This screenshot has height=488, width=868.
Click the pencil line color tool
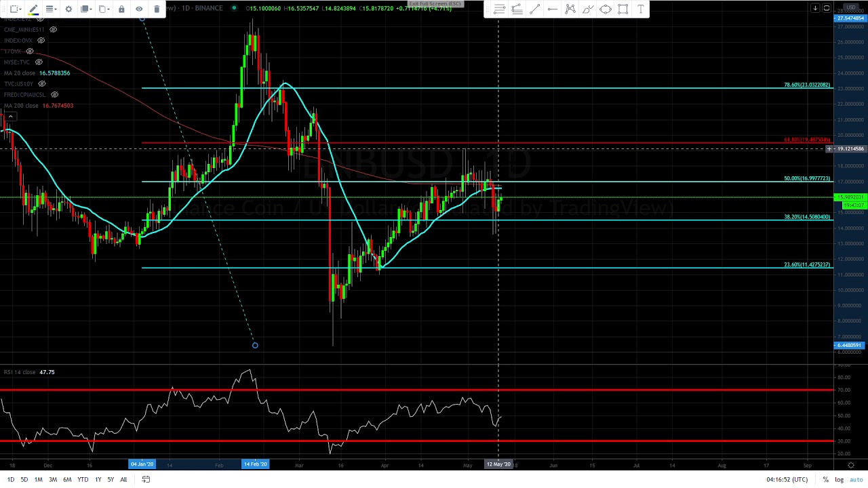[33, 9]
